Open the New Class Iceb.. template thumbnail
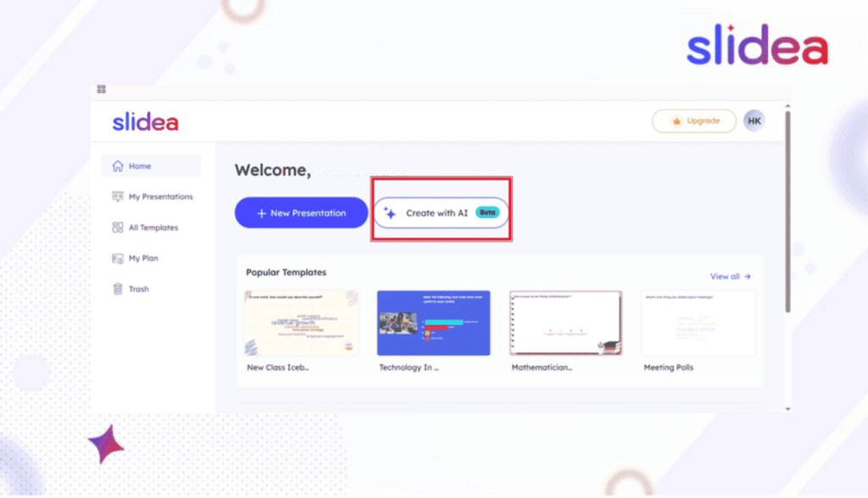Image resolution: width=868 pixels, height=498 pixels. 302,323
